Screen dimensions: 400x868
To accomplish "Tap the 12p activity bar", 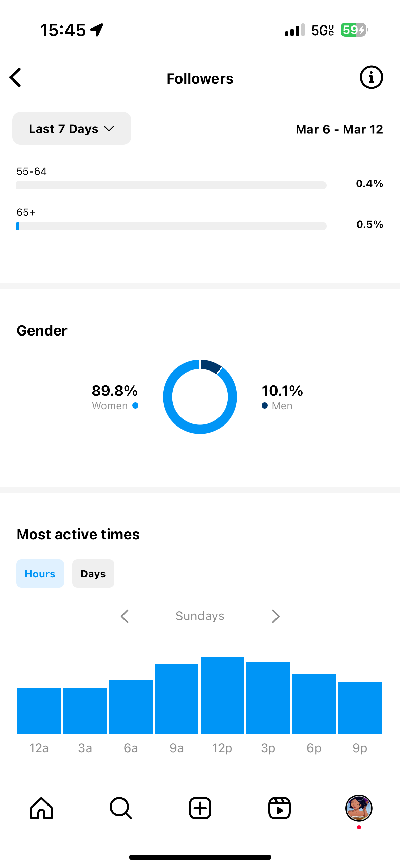I will pyautogui.click(x=222, y=696).
